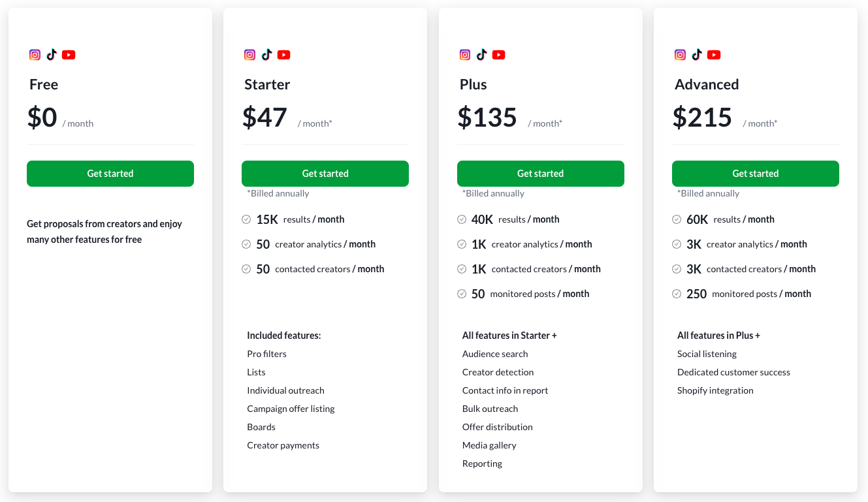Click the Audience search feature item
The image size is (868, 502).
tap(495, 354)
